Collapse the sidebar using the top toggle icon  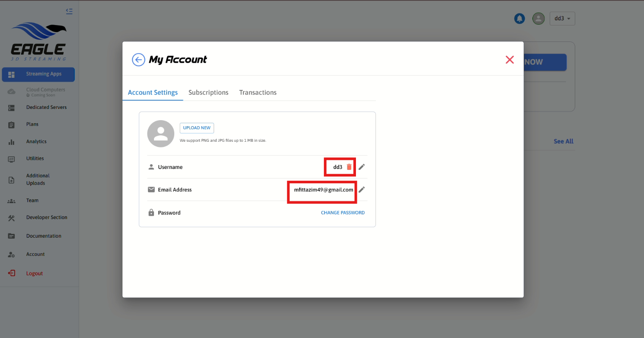[x=69, y=11]
